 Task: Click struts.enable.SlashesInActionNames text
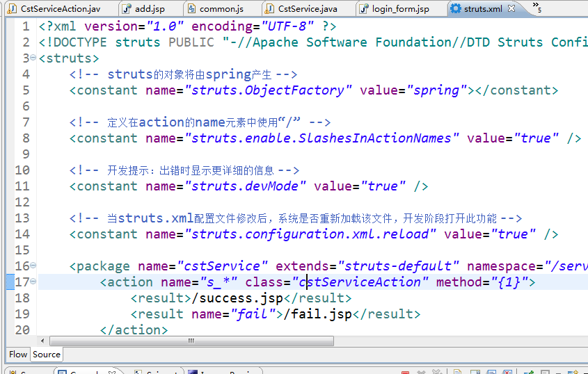pyautogui.click(x=321, y=138)
